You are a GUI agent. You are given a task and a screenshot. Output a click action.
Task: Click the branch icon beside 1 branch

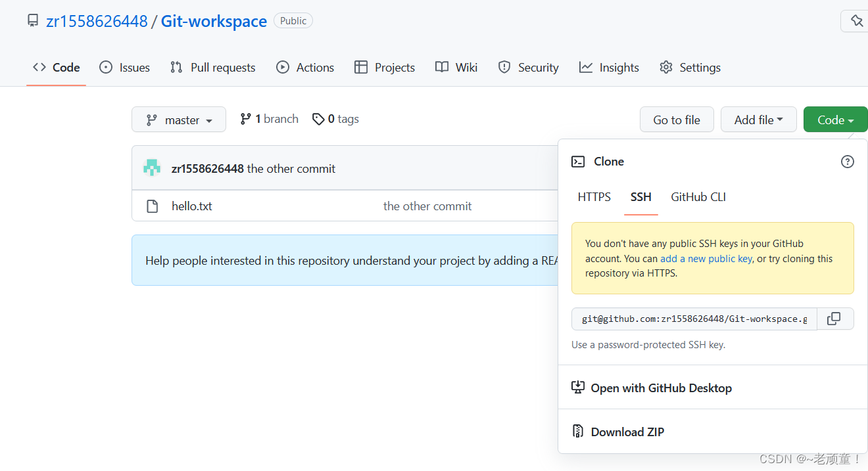click(245, 119)
